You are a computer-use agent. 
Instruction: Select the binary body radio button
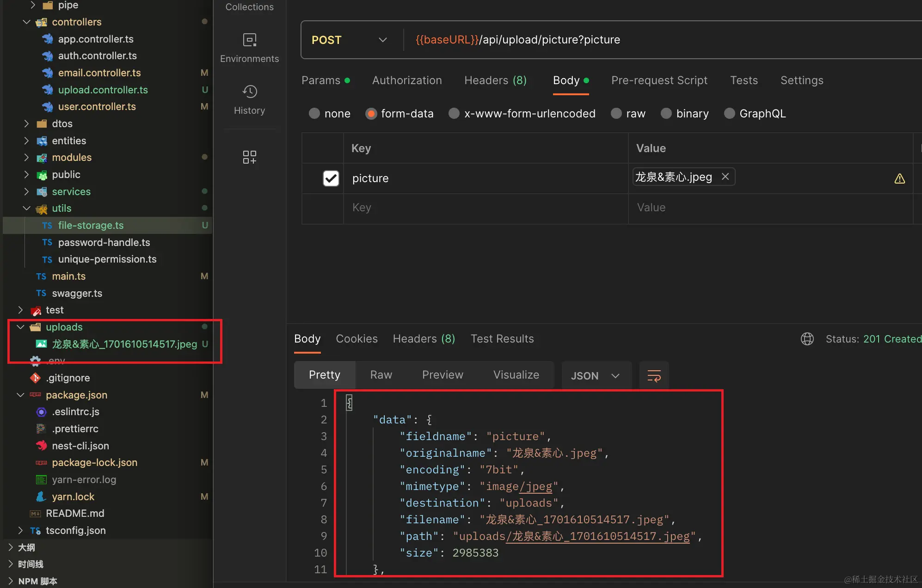666,113
